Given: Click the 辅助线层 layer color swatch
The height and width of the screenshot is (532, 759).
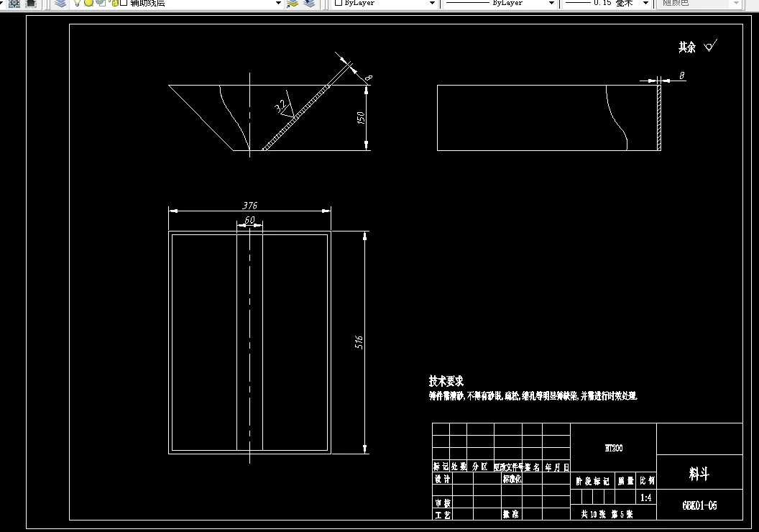Looking at the screenshot, I should pos(124,2).
